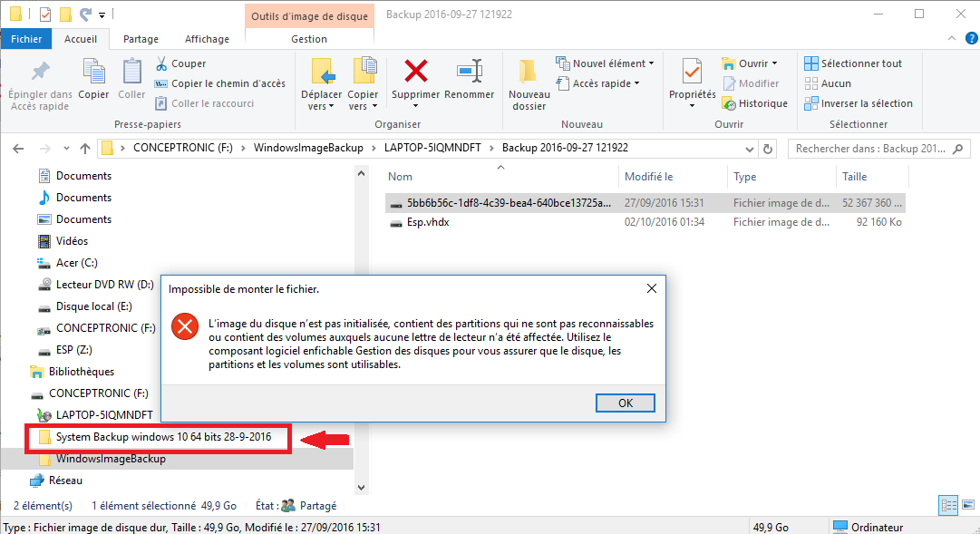
Task: Click Modifier in ribbon
Action: [751, 83]
